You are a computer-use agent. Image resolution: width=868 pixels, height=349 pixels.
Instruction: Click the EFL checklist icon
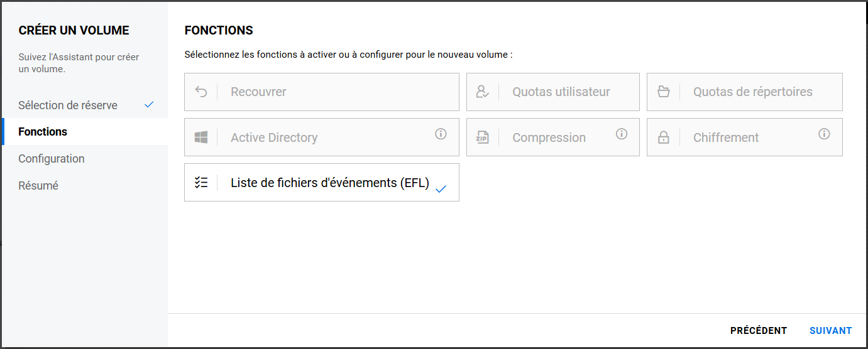pos(201,183)
